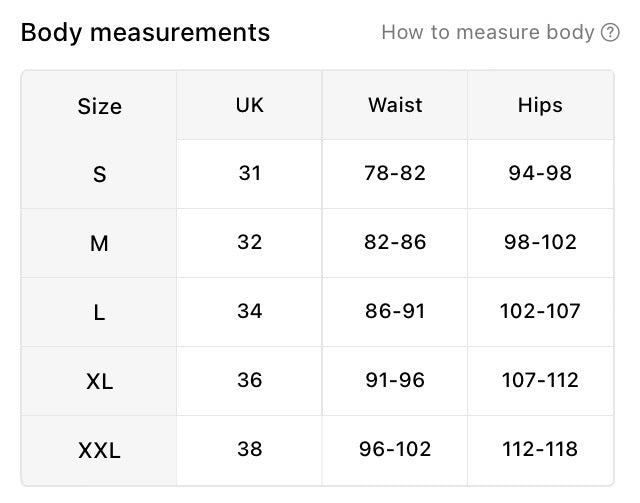640x503 pixels.
Task: Click the UK 31 cell
Action: (249, 173)
